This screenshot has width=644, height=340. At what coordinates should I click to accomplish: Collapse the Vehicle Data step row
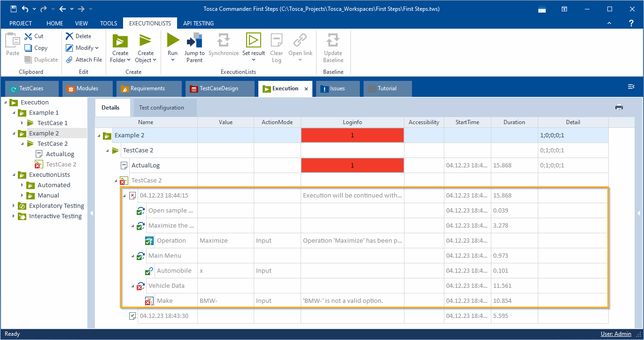pyautogui.click(x=133, y=286)
